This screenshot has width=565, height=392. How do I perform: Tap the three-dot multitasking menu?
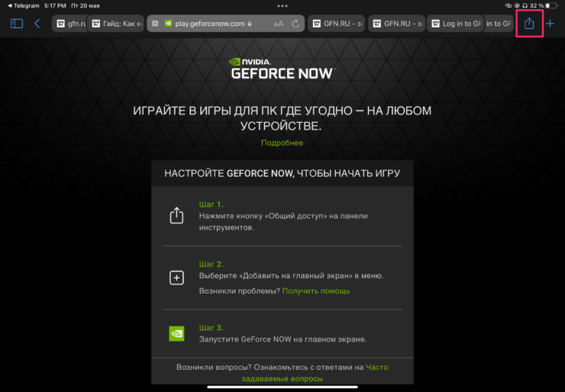point(282,6)
